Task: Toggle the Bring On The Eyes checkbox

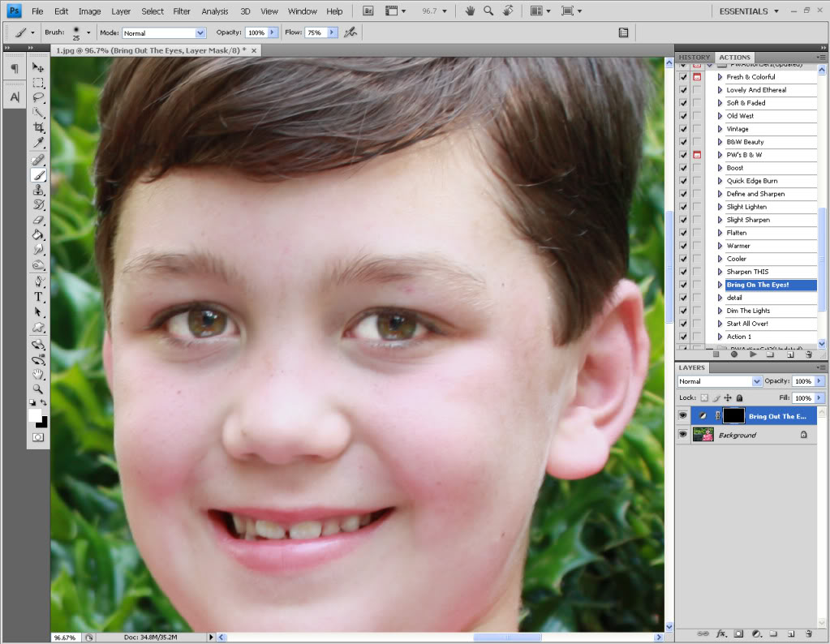Action: [683, 285]
